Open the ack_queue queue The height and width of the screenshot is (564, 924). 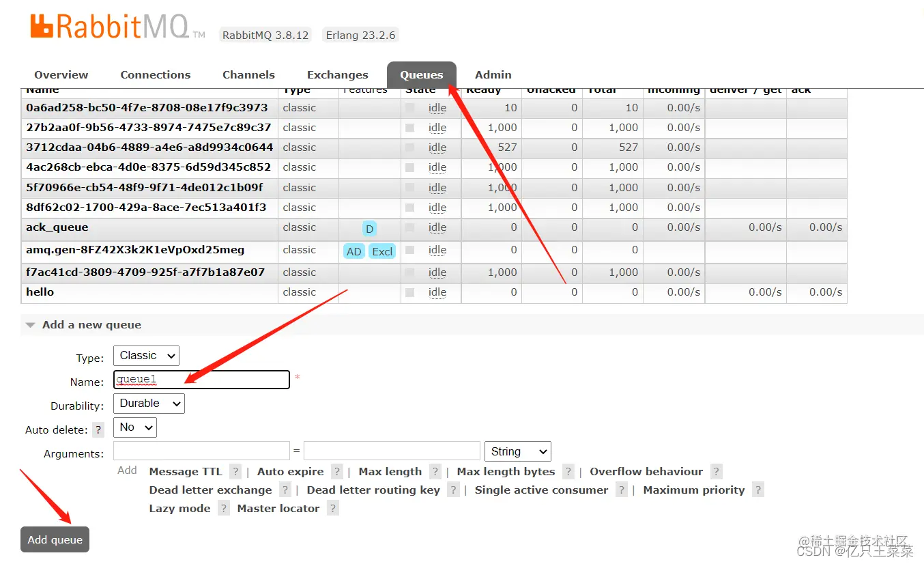point(57,227)
